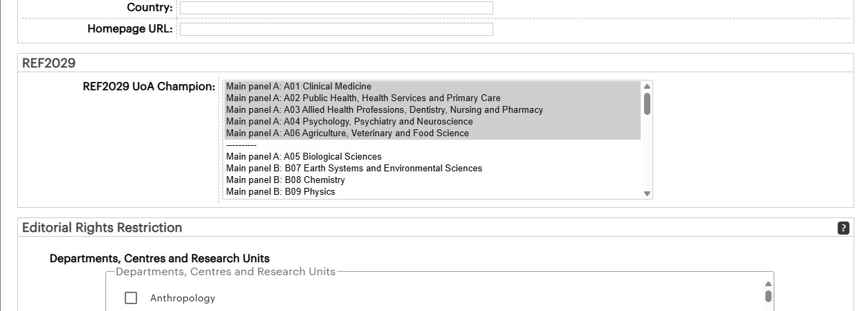Click up arrow in Departments list scrollbar
Viewport: 868px width, 311px height.
click(768, 283)
